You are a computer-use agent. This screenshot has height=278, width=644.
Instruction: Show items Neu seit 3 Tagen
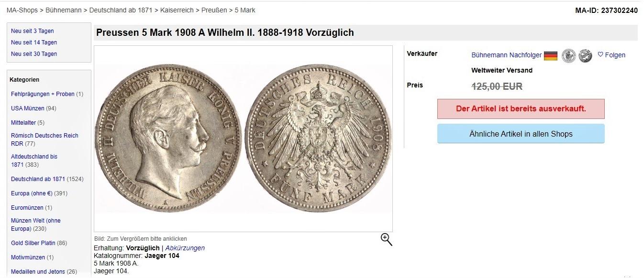pyautogui.click(x=33, y=31)
